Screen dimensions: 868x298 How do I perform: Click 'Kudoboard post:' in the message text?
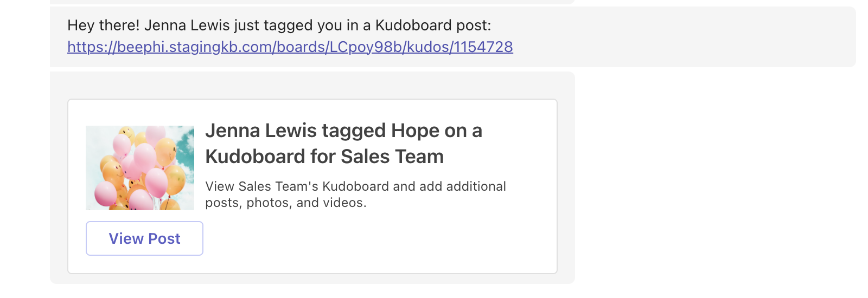pyautogui.click(x=433, y=25)
